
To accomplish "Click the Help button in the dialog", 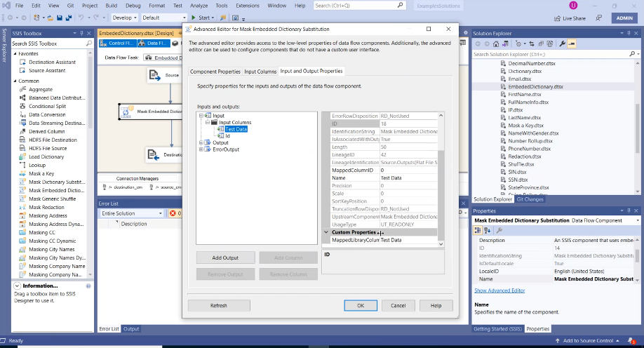I will pos(436,306).
